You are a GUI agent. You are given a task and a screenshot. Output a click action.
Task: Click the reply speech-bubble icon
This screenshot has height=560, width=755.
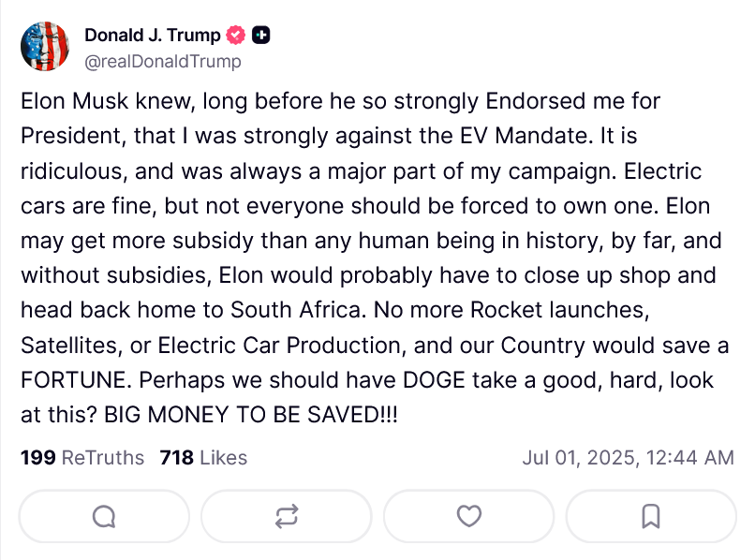[104, 517]
